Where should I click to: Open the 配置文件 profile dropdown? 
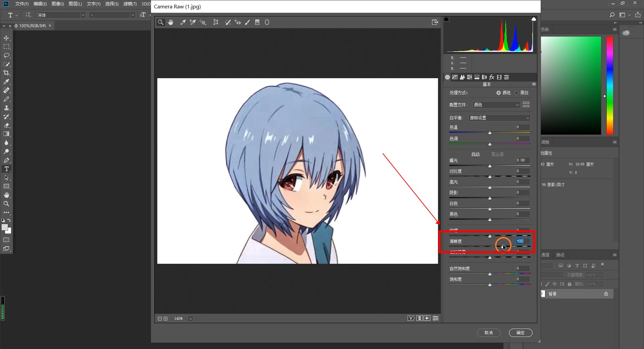[496, 105]
